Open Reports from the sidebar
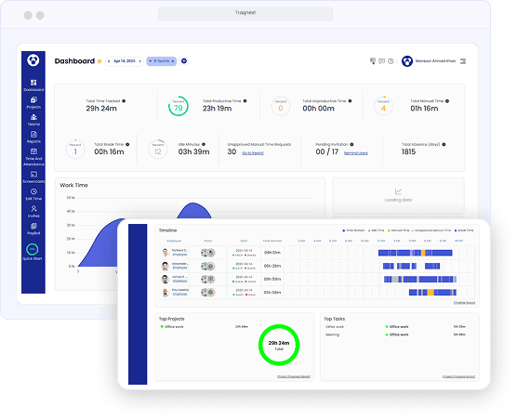Screen dimensions: 517x420 pyautogui.click(x=33, y=137)
